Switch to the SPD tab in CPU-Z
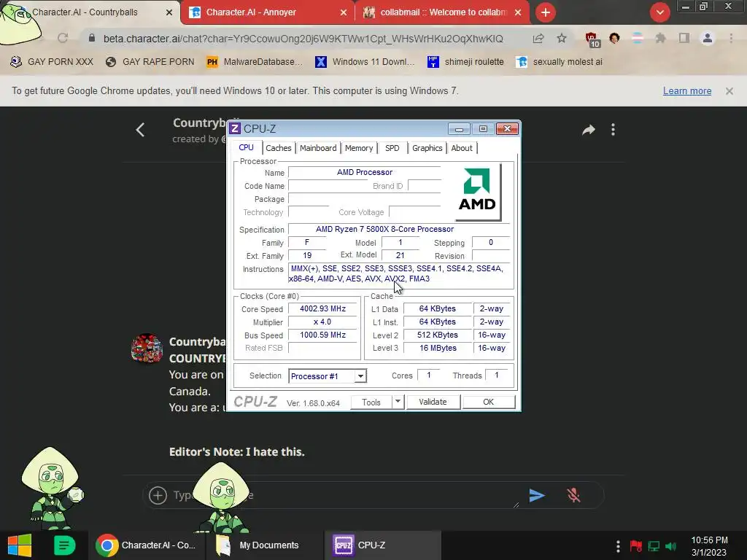The height and width of the screenshot is (560, 747). (x=392, y=148)
